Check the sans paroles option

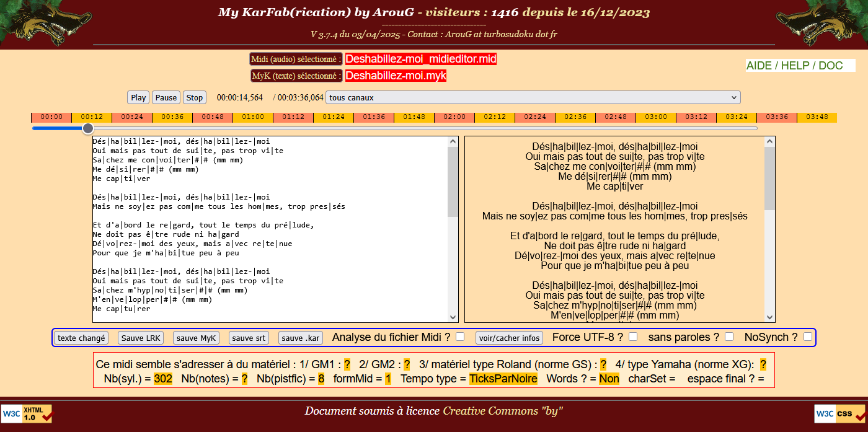coord(729,337)
